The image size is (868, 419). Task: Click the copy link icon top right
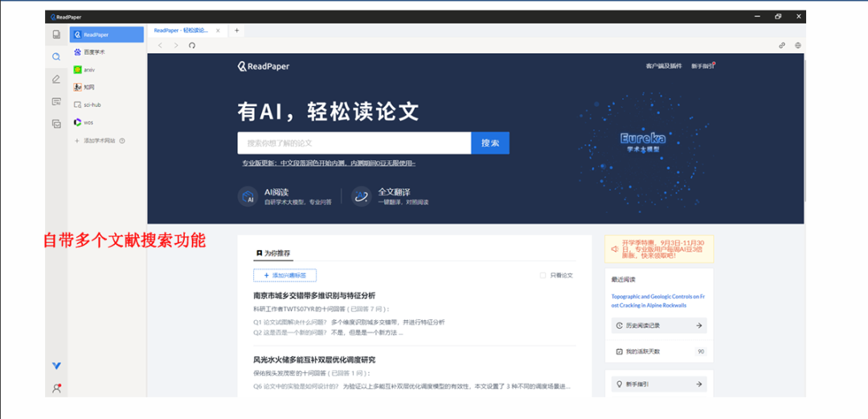[x=782, y=46]
